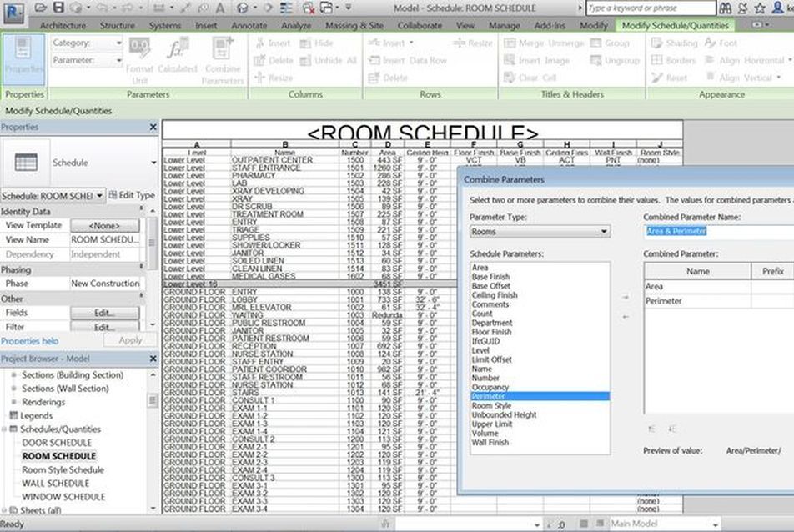
Task: Click the star Favorites icon
Action: click(x=760, y=8)
